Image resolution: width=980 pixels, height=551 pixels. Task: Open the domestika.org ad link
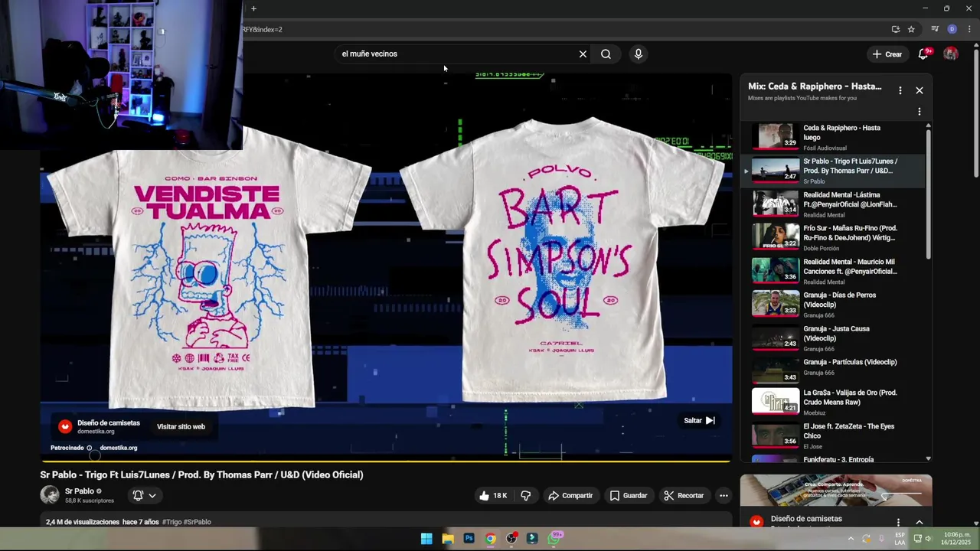(119, 448)
